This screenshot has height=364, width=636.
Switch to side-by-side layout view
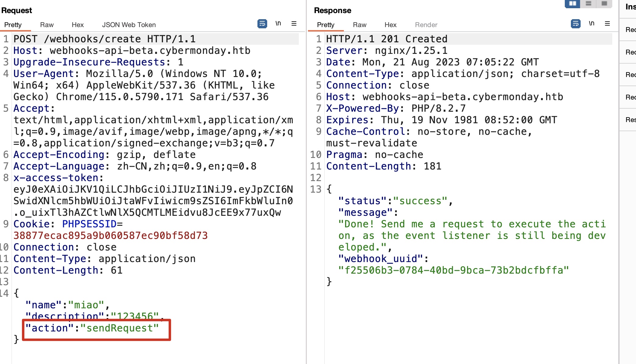[572, 4]
